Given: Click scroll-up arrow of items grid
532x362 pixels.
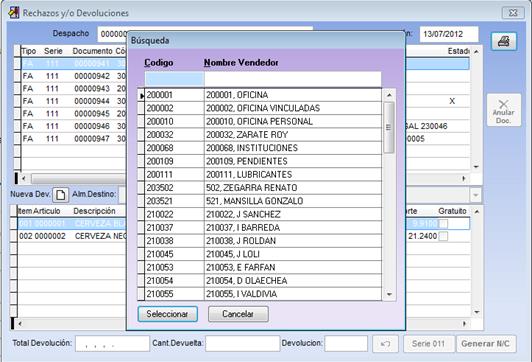Looking at the screenshot, I should click(477, 212).
